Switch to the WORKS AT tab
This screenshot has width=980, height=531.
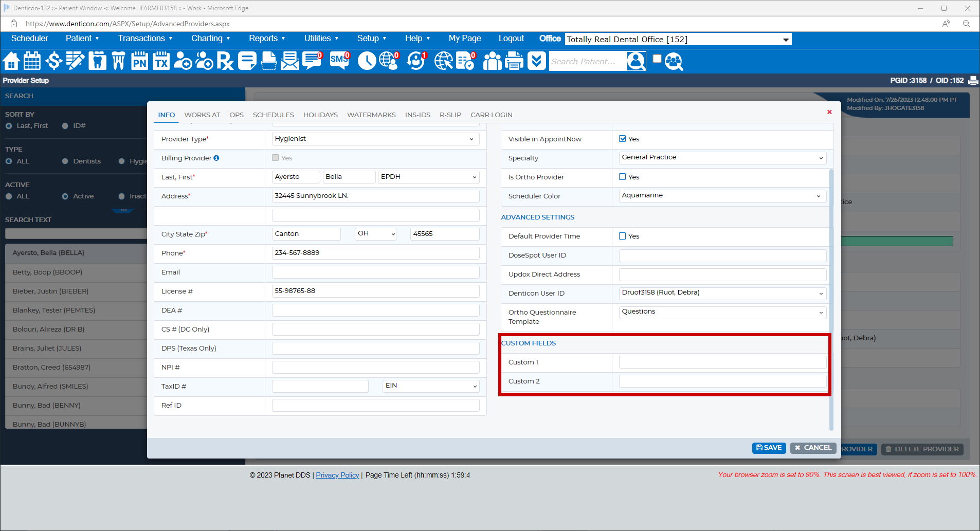(202, 115)
